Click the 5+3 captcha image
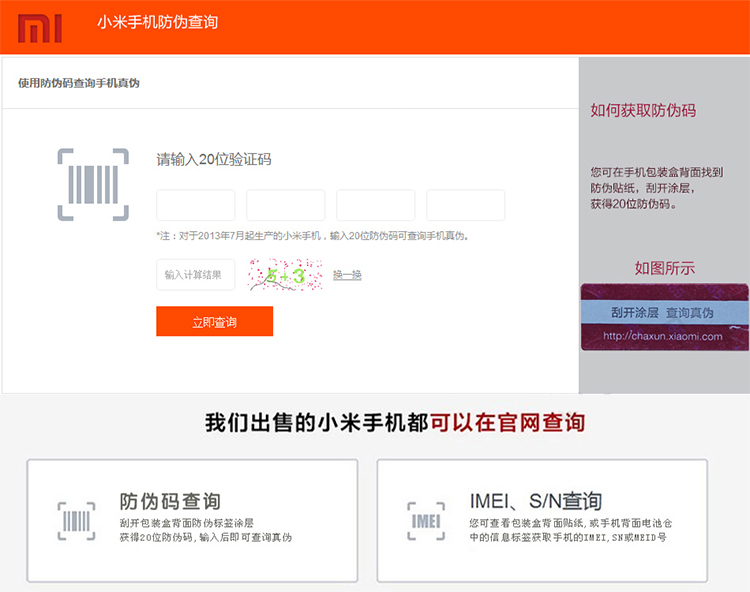 coord(285,275)
